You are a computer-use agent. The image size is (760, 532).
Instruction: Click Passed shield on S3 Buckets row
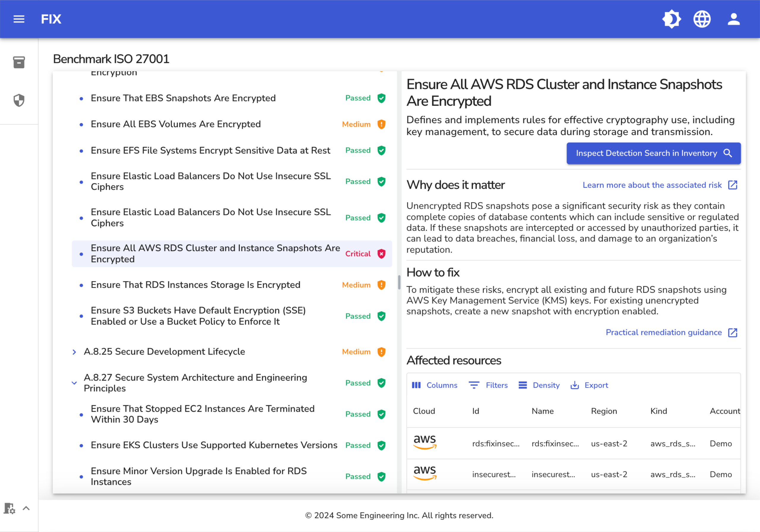[381, 316]
